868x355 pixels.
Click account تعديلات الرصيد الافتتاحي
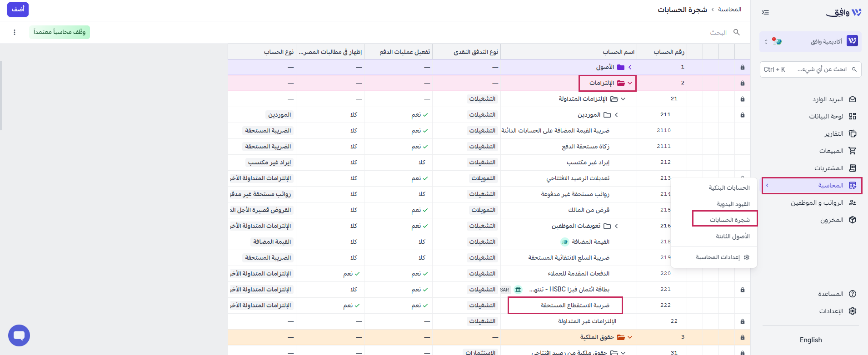point(578,178)
